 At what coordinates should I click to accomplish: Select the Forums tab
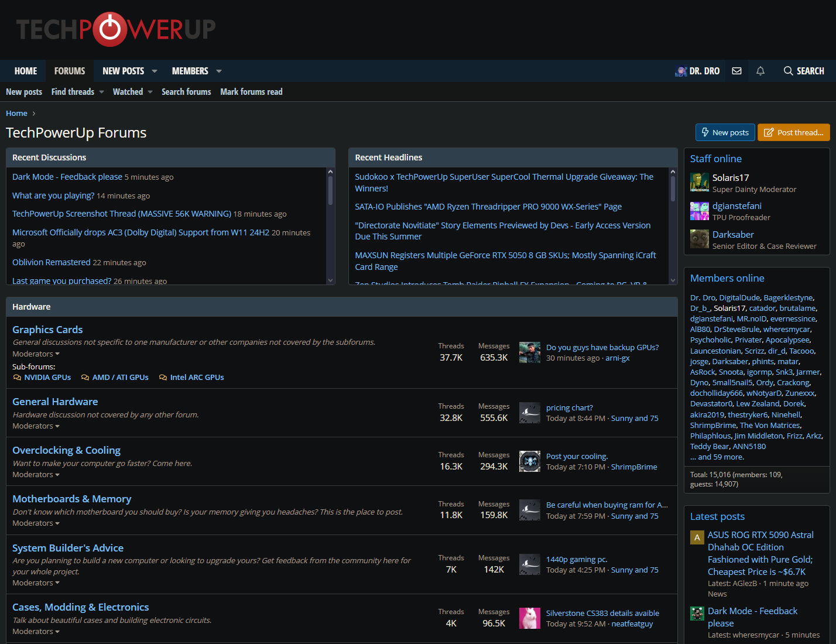pos(70,71)
